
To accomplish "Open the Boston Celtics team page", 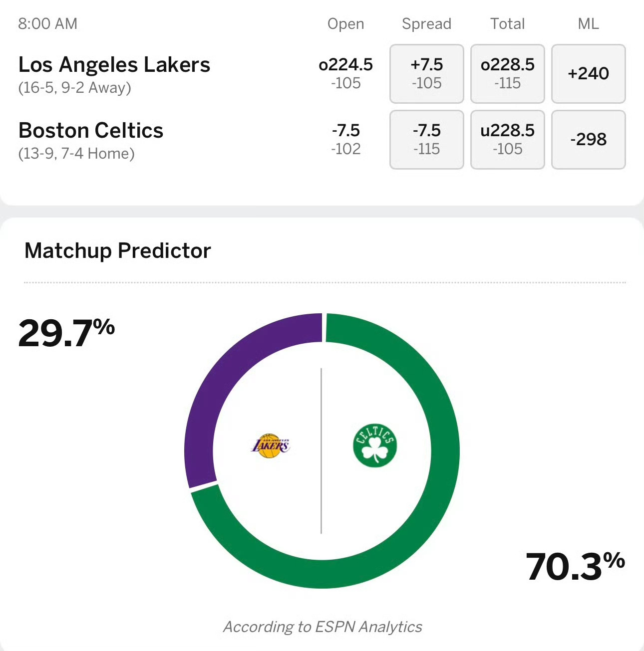I will 91,131.
